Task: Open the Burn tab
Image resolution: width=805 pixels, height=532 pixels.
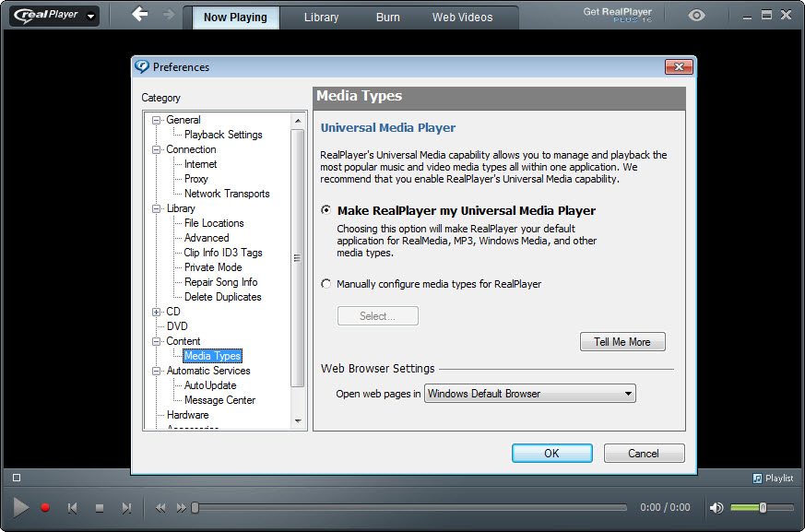Action: click(x=387, y=17)
